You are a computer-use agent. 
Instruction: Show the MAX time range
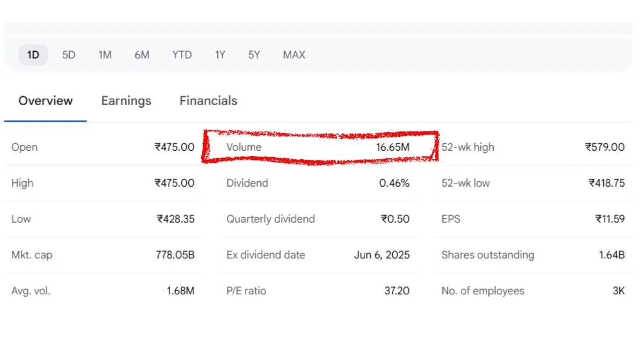click(x=294, y=55)
